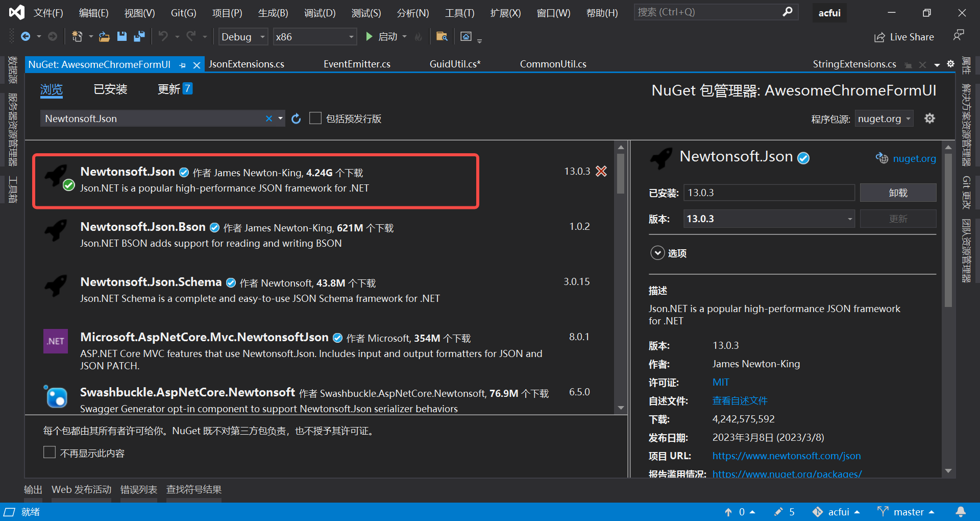Click the search magnifier icon
980x521 pixels.
788,12
